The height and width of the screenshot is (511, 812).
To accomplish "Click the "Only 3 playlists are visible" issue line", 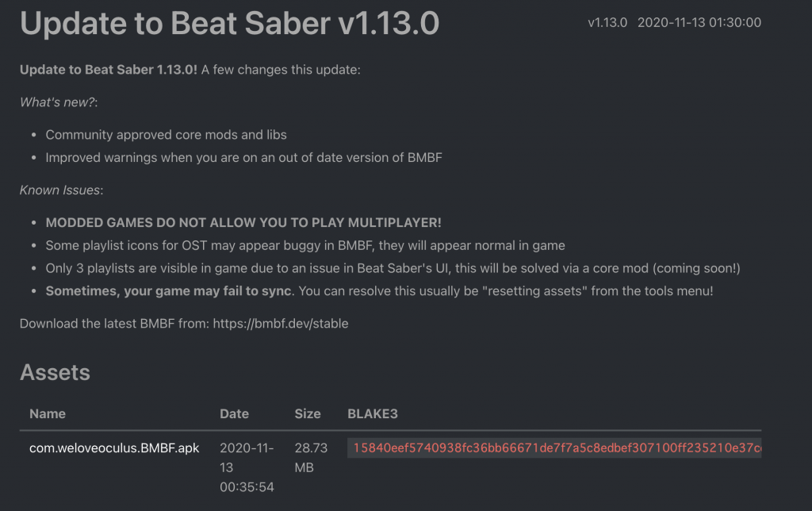I will pos(393,268).
